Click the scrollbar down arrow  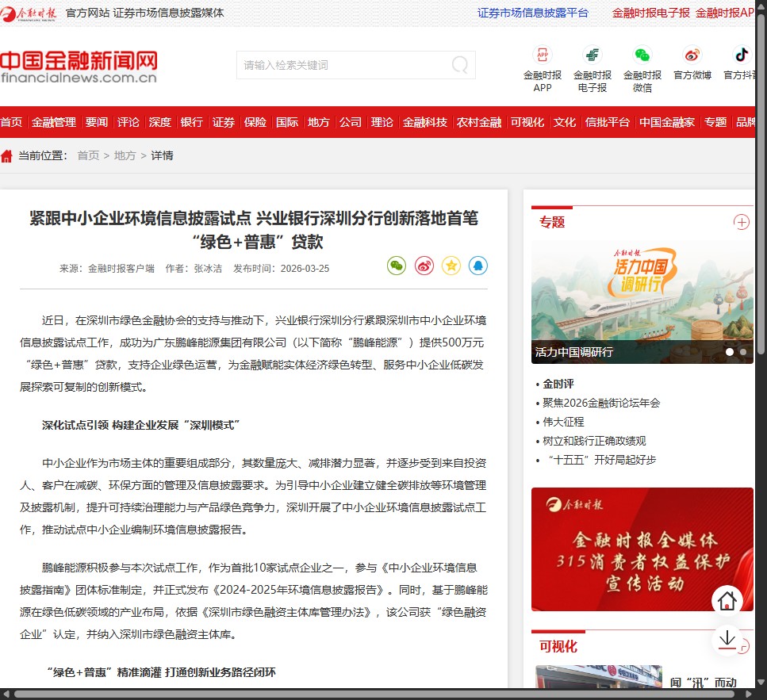coord(761,682)
